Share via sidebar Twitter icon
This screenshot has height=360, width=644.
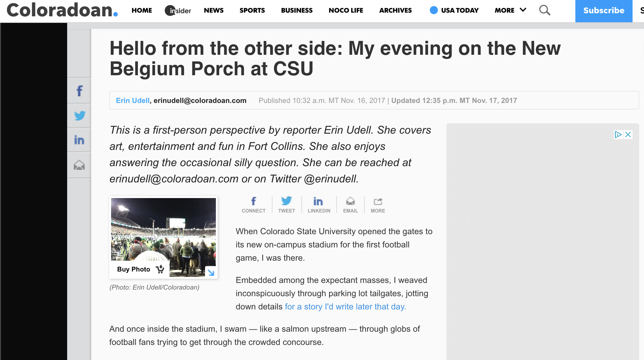(79, 116)
